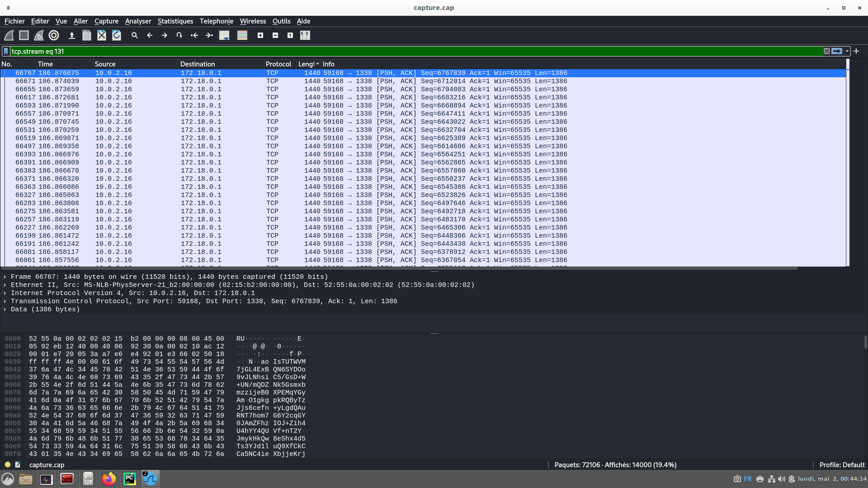The height and width of the screenshot is (488, 868).
Task: Select packet number 66671 row
Action: [x=423, y=81]
